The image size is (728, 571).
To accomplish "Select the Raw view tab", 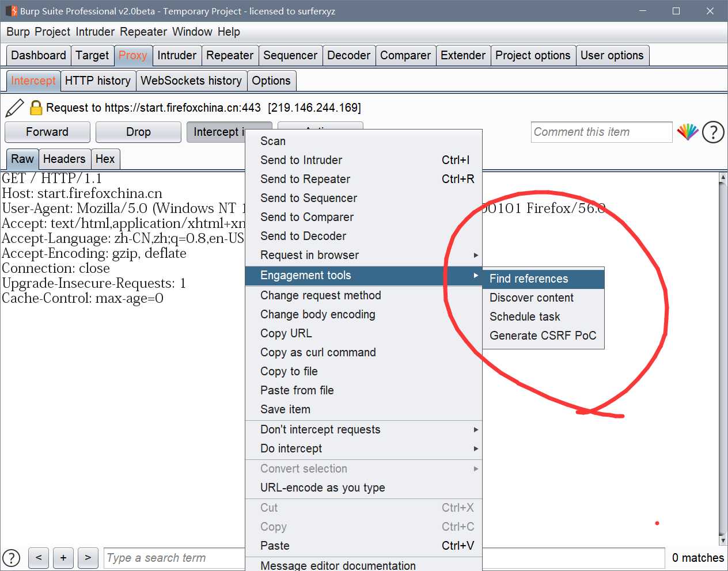I will tap(22, 159).
